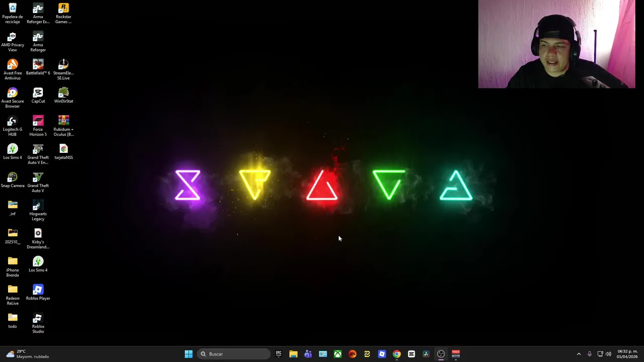This screenshot has height=362, width=644.
Task: Open File Explorer from the taskbar
Action: tap(293, 354)
